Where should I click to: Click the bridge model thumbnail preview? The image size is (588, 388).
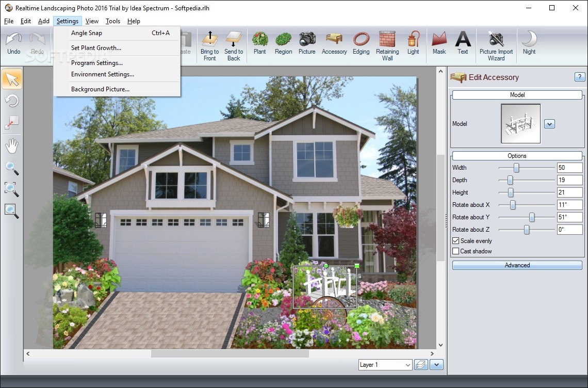[521, 124]
